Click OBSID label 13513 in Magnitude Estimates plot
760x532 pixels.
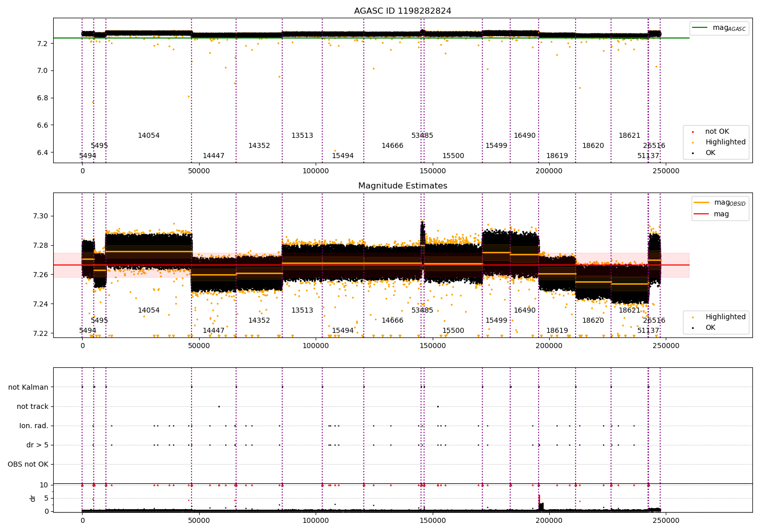coord(302,311)
